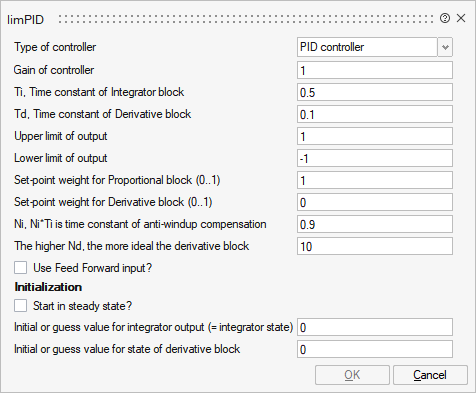Click the 'Gain of controller' label
Screen dimensions: 476x393
(x=54, y=70)
